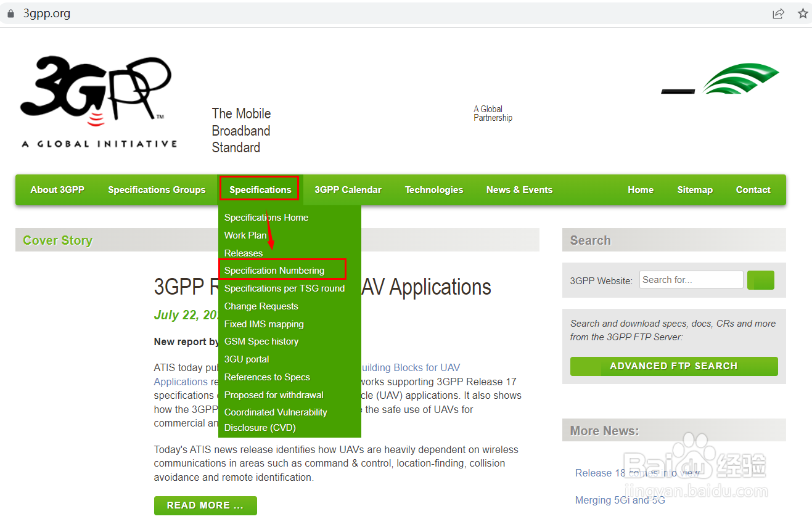Image resolution: width=812 pixels, height=519 pixels.
Task: Click the ADVANCED FTP SEARCH button
Action: coord(674,366)
